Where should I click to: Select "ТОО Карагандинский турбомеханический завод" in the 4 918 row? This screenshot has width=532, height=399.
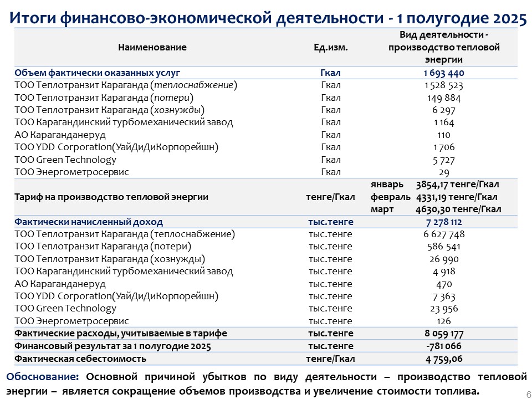click(124, 272)
